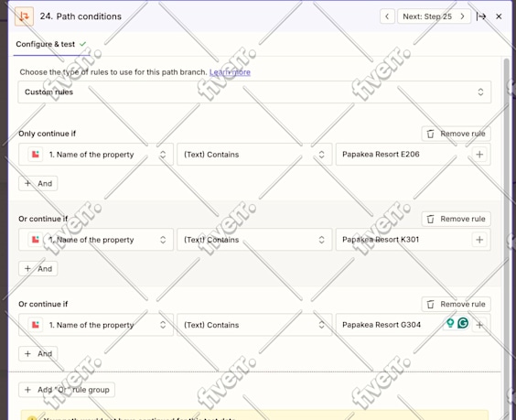Remove the Papakea Resort G304 rule
Image resolution: width=516 pixels, height=420 pixels.
click(456, 304)
